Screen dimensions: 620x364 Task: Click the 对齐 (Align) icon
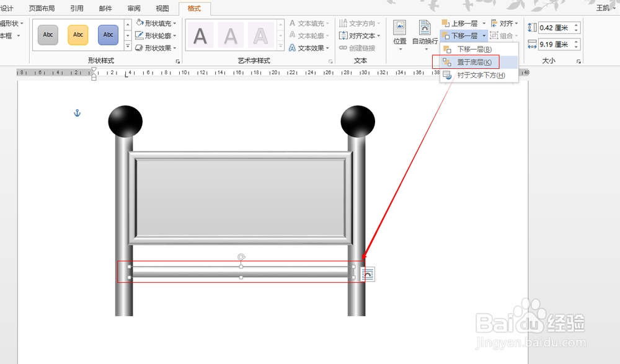(503, 23)
